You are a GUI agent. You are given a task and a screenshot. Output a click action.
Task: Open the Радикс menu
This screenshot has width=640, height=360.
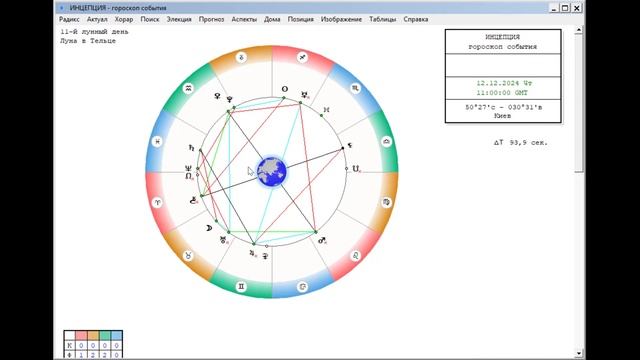(x=69, y=19)
